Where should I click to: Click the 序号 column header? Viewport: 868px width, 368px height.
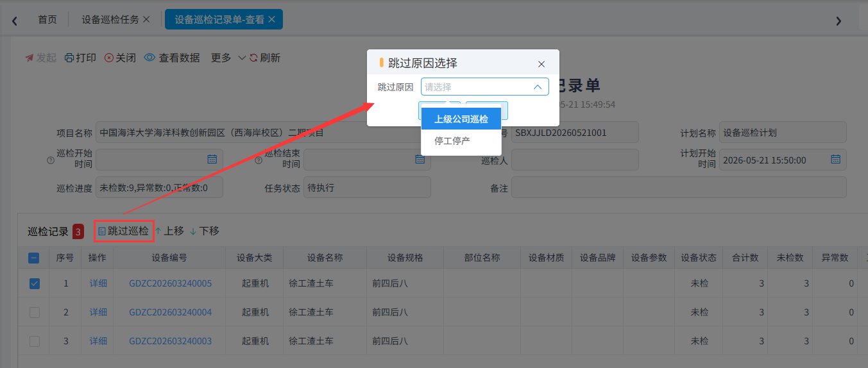click(65, 258)
